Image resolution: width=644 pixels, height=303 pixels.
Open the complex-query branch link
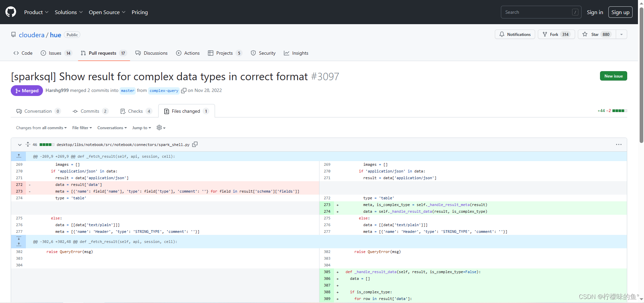pyautogui.click(x=164, y=91)
